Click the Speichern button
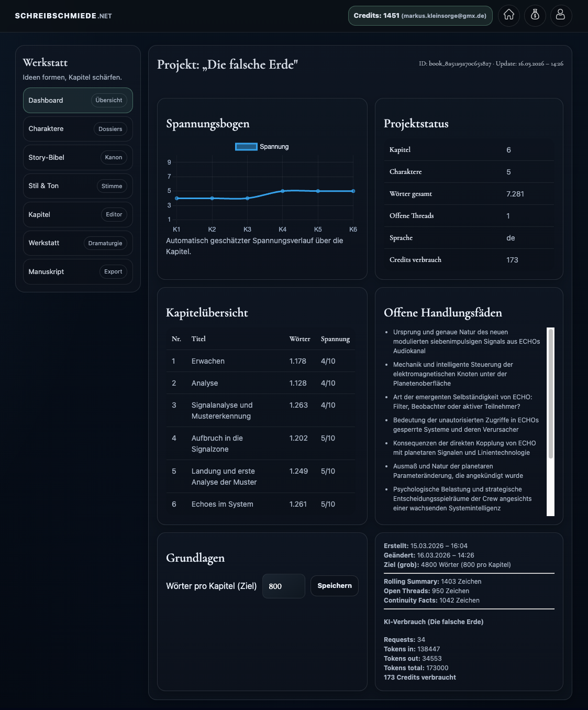This screenshot has width=588, height=710. coord(334,586)
